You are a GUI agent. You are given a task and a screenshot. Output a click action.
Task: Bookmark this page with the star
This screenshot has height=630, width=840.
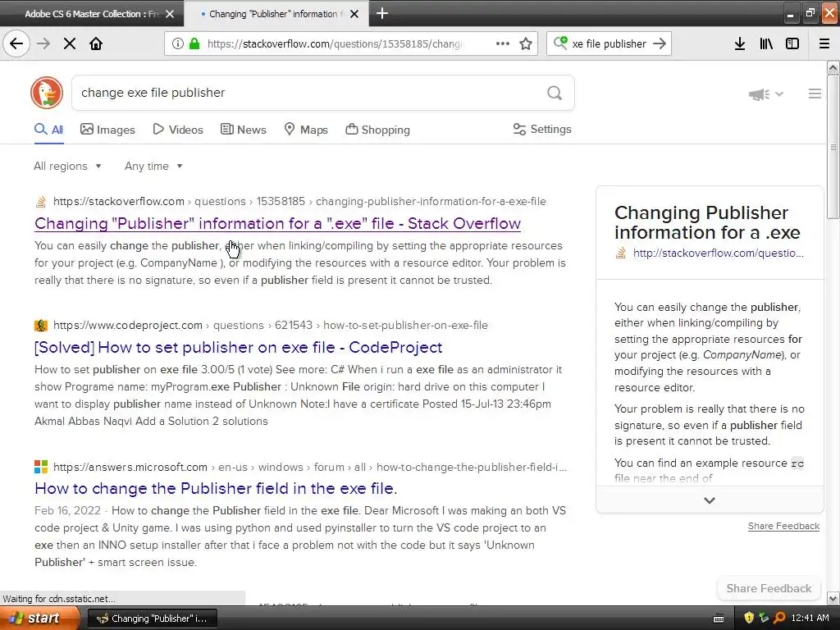coord(526,43)
